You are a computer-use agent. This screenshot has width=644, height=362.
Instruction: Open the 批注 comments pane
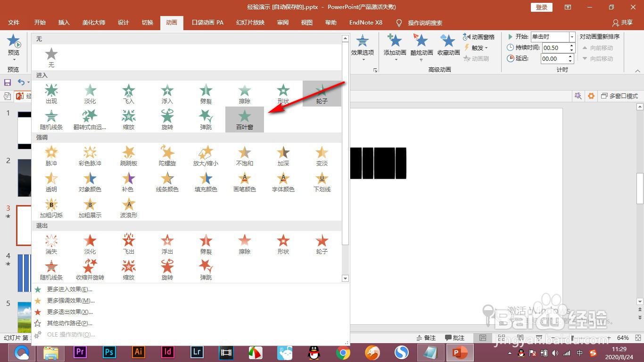coord(454,338)
